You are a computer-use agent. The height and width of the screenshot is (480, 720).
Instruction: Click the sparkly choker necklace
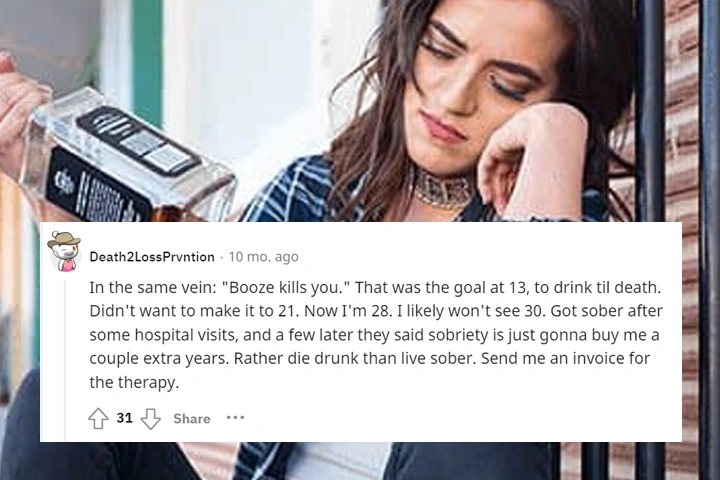[440, 188]
